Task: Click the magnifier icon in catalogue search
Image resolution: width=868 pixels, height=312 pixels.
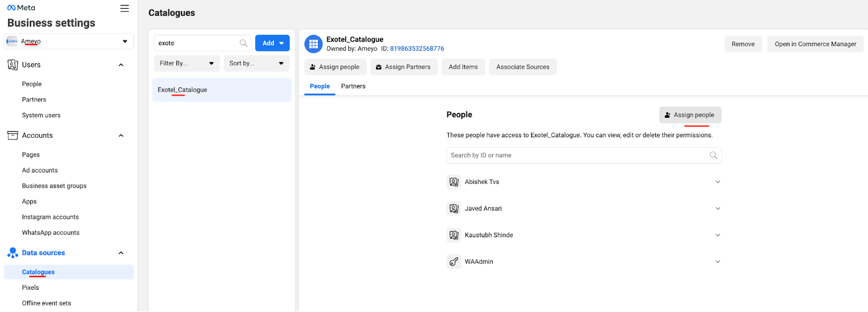Action: [244, 43]
